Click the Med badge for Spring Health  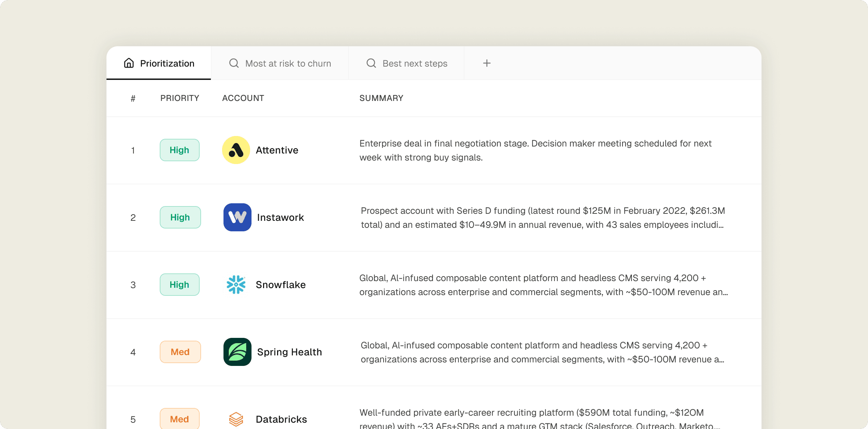tap(180, 352)
